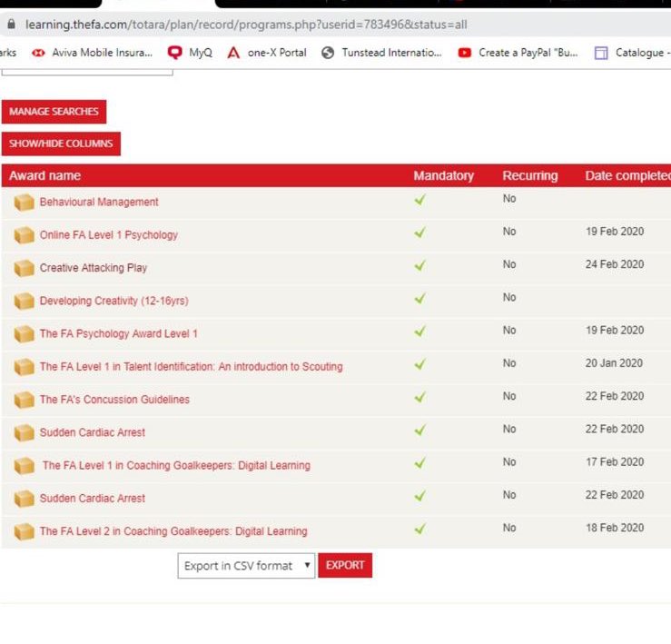Click the mandatory tick for Level 2 Coaching Goalkeepers
The width and height of the screenshot is (671, 644).
pyautogui.click(x=420, y=529)
